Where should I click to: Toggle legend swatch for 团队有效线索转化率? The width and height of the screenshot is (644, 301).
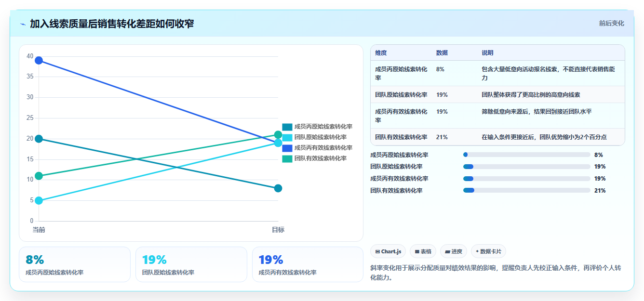[287, 158]
